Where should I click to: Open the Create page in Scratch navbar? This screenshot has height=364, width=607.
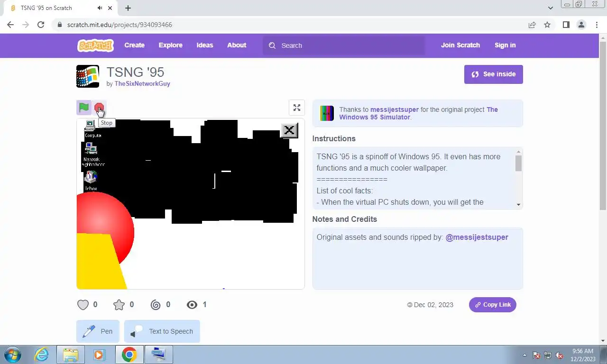point(135,45)
